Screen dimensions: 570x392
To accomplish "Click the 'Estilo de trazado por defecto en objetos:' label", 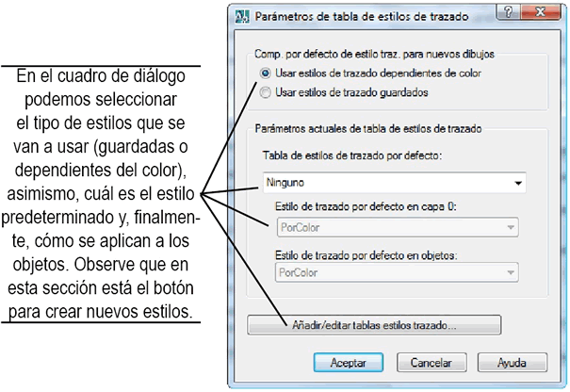I will pyautogui.click(x=366, y=255).
